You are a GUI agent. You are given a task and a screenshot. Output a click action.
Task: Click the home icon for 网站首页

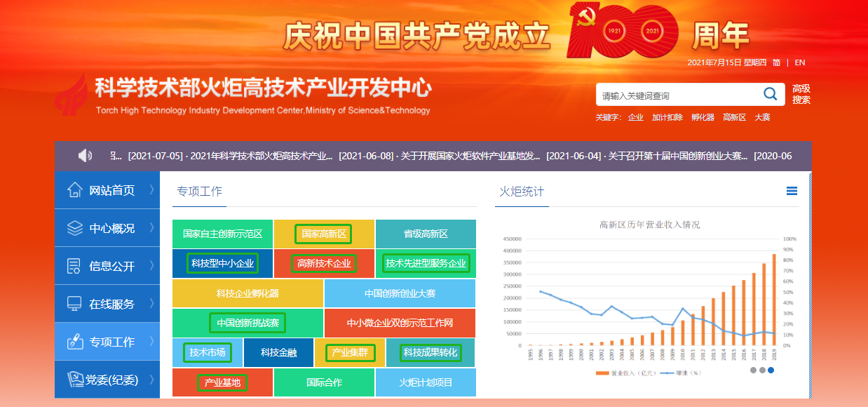tap(75, 190)
